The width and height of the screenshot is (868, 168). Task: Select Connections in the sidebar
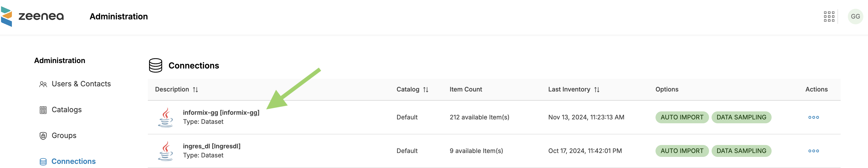(x=73, y=161)
